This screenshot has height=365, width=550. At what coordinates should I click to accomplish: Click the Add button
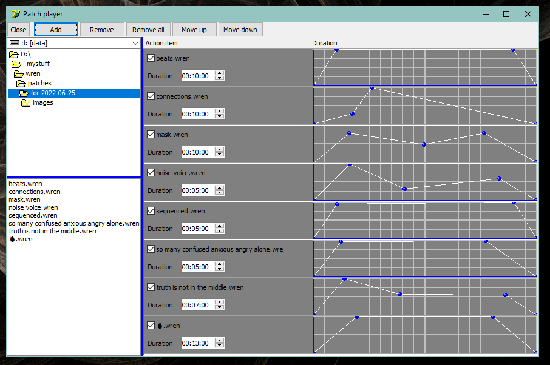pyautogui.click(x=56, y=29)
